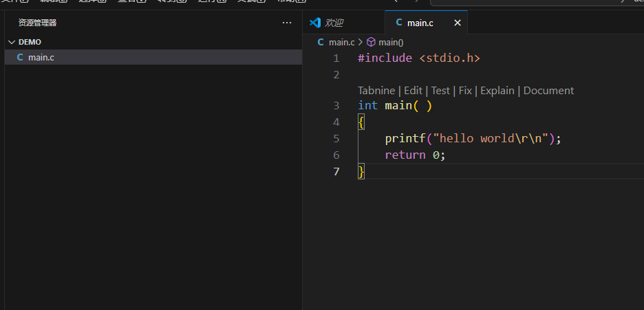The image size is (644, 310).
Task: Click the Tabnine code lens link
Action: click(376, 90)
